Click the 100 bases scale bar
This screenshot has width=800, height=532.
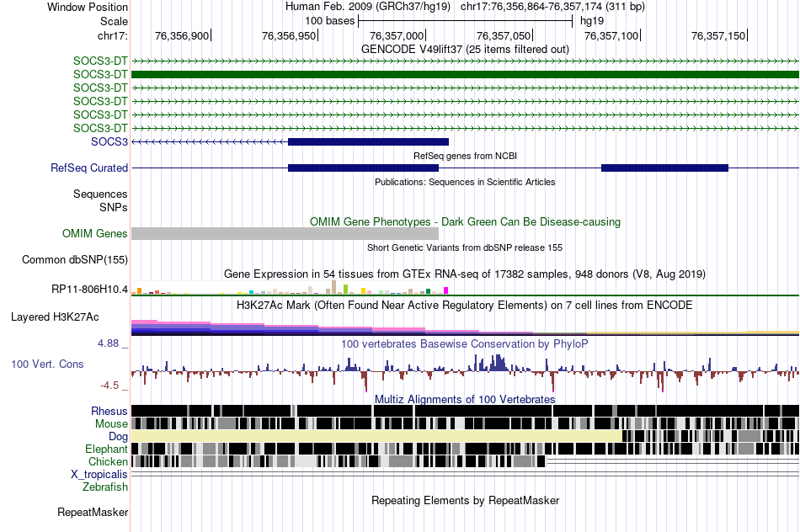[x=466, y=21]
